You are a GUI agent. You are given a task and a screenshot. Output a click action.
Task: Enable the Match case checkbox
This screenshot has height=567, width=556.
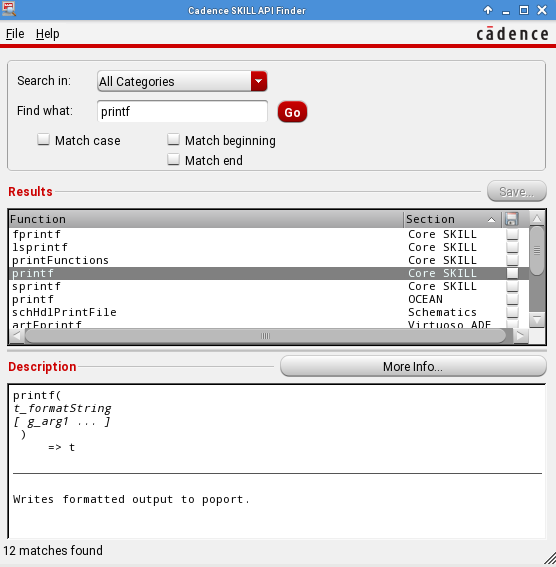pyautogui.click(x=43, y=139)
